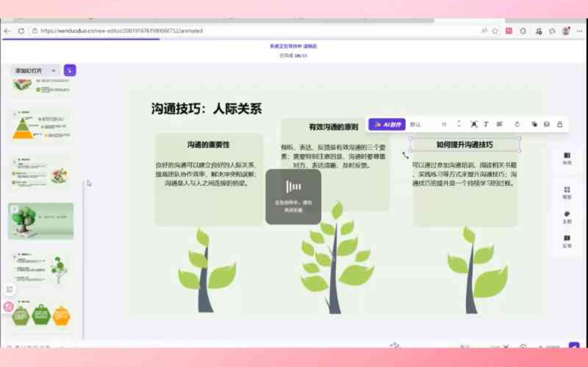
Task: Click the rotate icon in floating toolbar
Action: (x=517, y=124)
